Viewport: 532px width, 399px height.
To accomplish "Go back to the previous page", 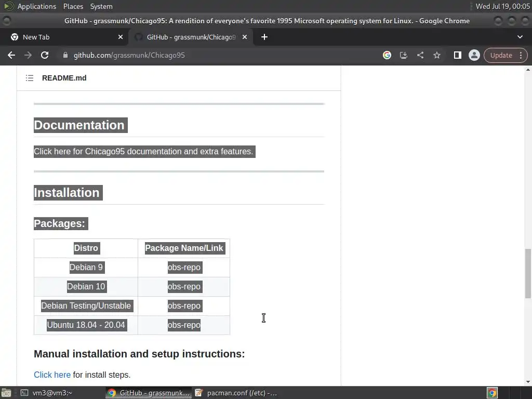I will 11,55.
